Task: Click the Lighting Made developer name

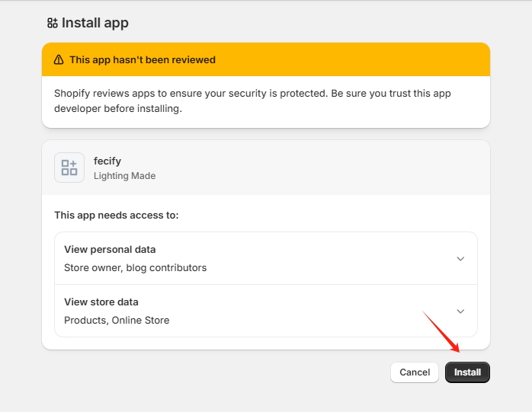Action: 124,176
